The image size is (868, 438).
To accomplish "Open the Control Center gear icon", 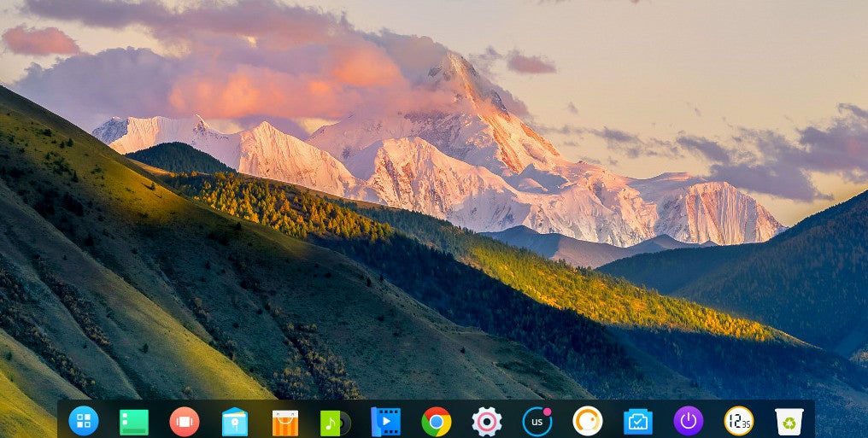I will click(487, 421).
